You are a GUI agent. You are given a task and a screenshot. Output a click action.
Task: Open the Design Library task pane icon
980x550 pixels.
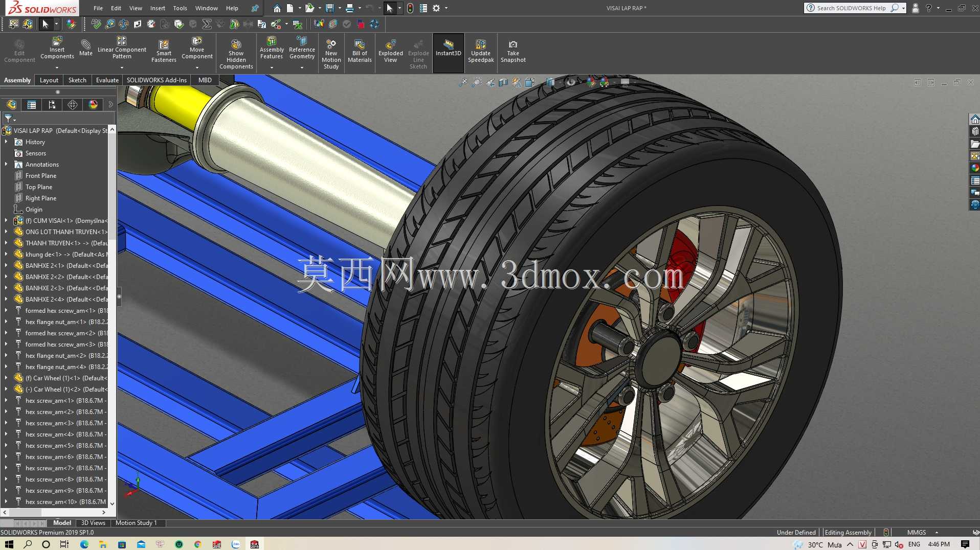(975, 131)
